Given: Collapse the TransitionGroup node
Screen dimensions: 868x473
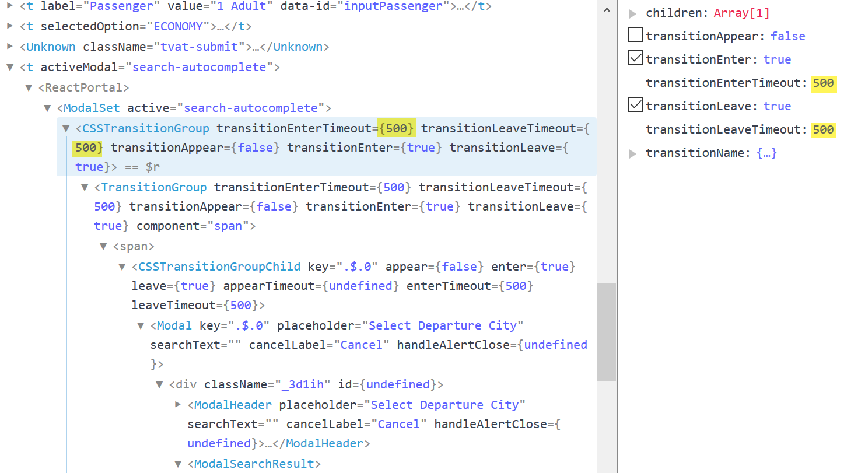Looking at the screenshot, I should click(85, 187).
